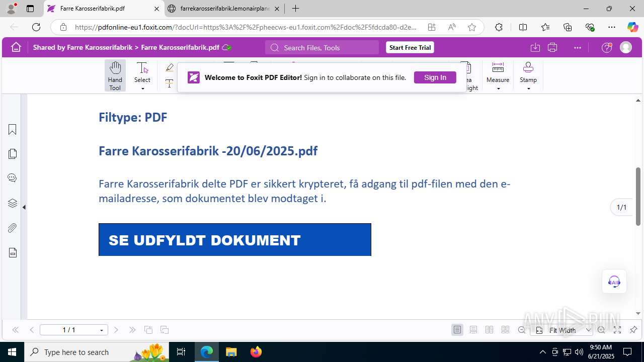
Task: Go to previous page arrow
Action: click(x=32, y=330)
